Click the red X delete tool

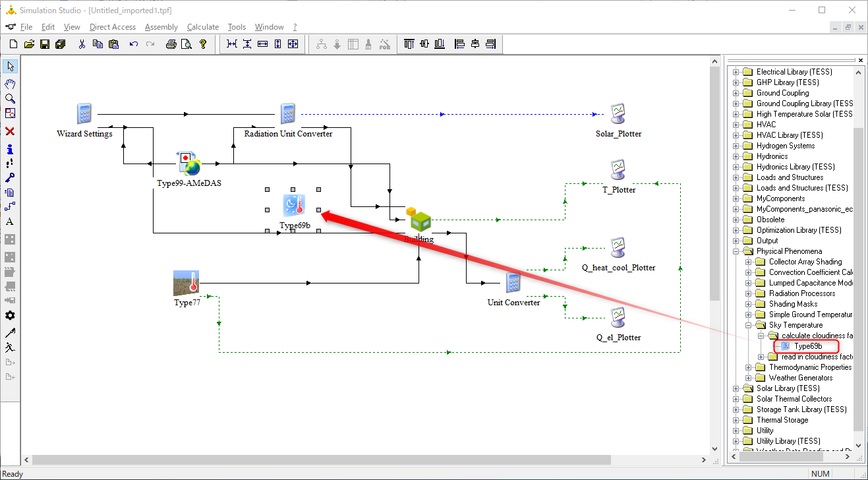click(x=10, y=131)
